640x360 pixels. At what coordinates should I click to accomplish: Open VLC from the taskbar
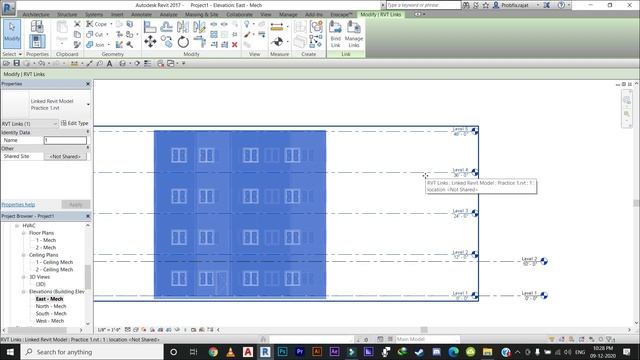(230, 352)
